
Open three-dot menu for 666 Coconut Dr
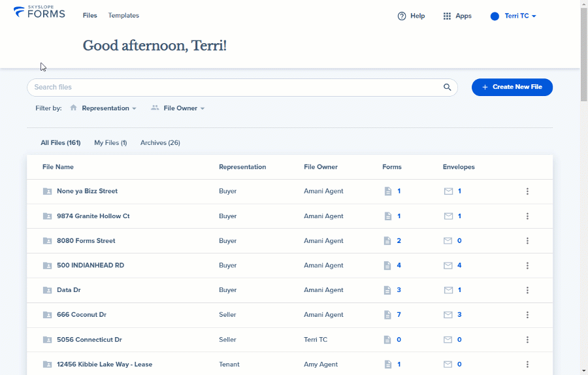527,315
